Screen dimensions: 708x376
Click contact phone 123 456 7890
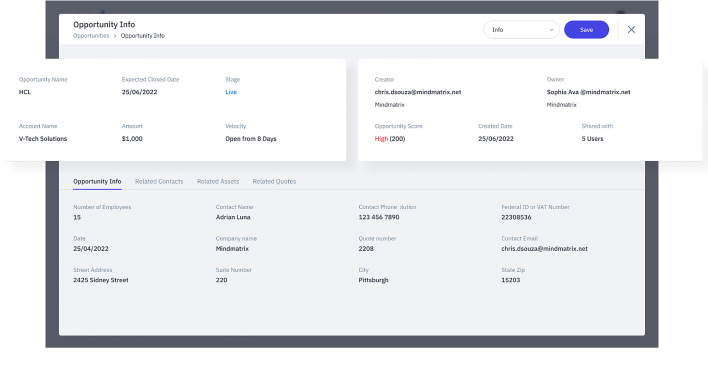379,217
